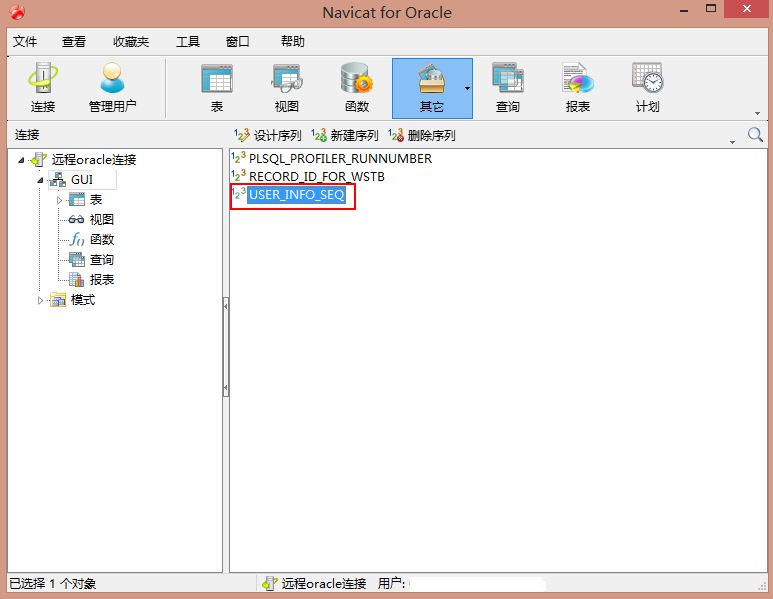Click the object toolbar overflow arrow

click(732, 142)
